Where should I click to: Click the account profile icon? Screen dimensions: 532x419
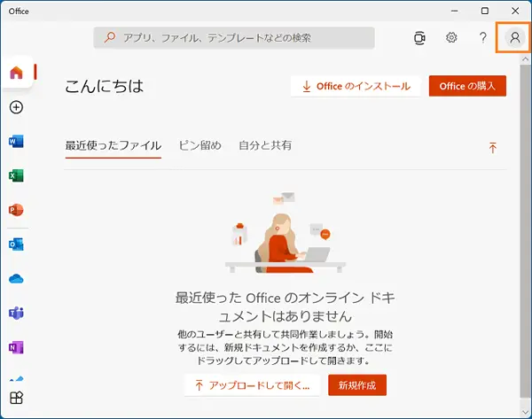pos(514,37)
